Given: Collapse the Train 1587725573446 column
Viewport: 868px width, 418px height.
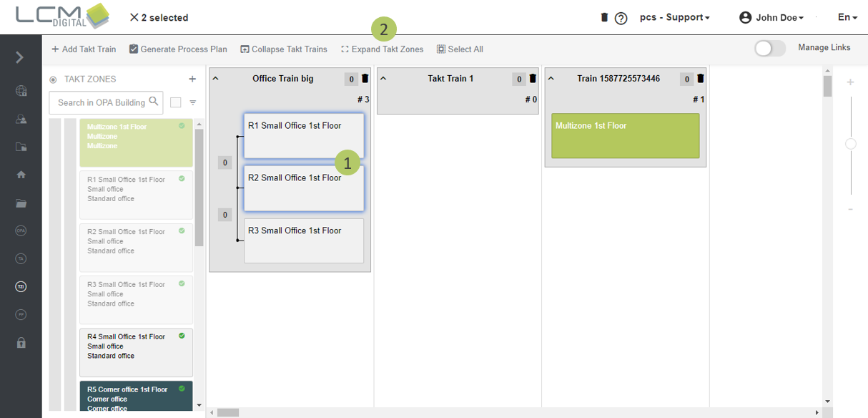Looking at the screenshot, I should point(551,78).
